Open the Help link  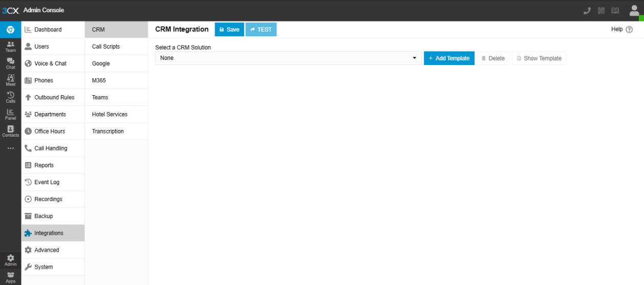[x=621, y=30]
